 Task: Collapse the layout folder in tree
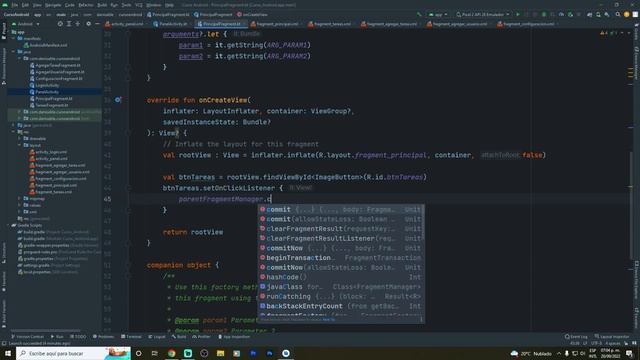[20, 145]
